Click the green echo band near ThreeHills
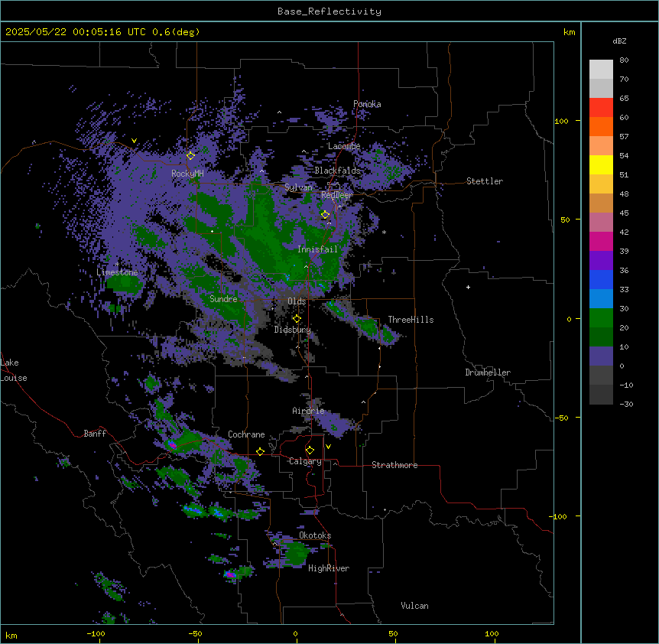The image size is (659, 644). point(364,323)
